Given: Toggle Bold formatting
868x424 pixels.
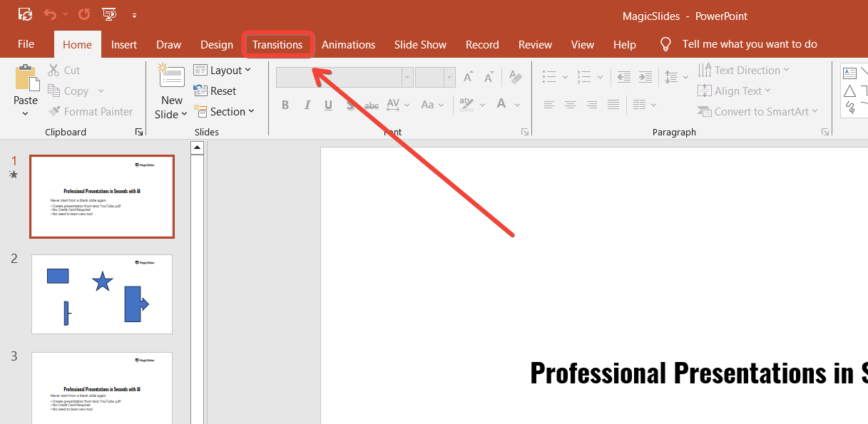Looking at the screenshot, I should (285, 105).
